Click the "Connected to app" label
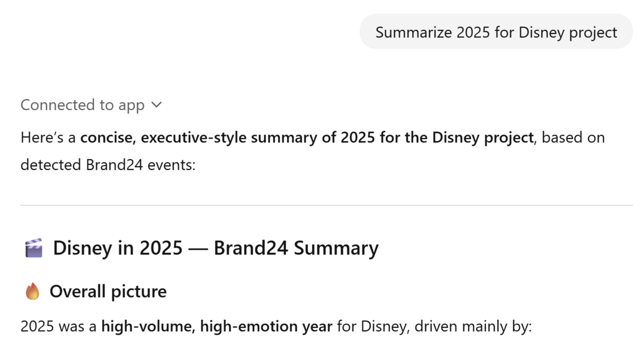 82,105
